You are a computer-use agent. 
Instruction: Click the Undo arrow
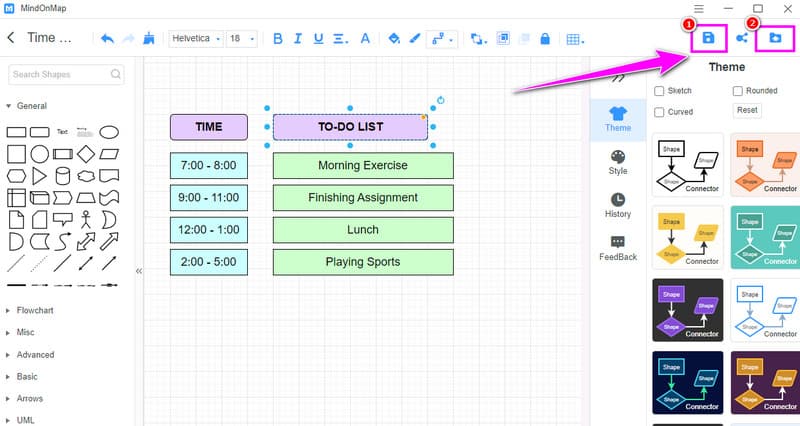tap(107, 39)
